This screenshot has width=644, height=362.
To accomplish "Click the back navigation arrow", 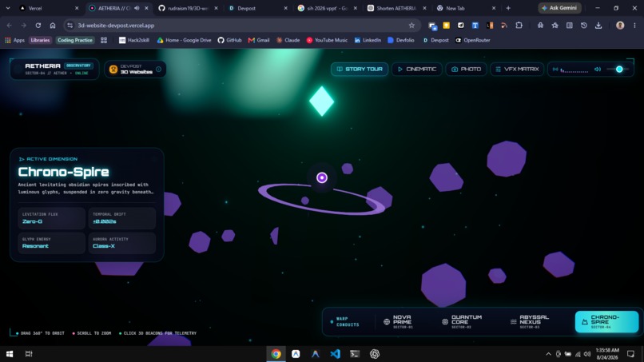I will tap(10, 26).
